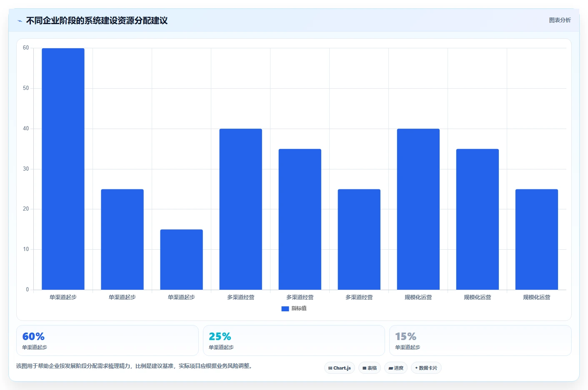Click the 35-value bar for 规模化运营
588x390 pixels.
pyautogui.click(x=477, y=219)
